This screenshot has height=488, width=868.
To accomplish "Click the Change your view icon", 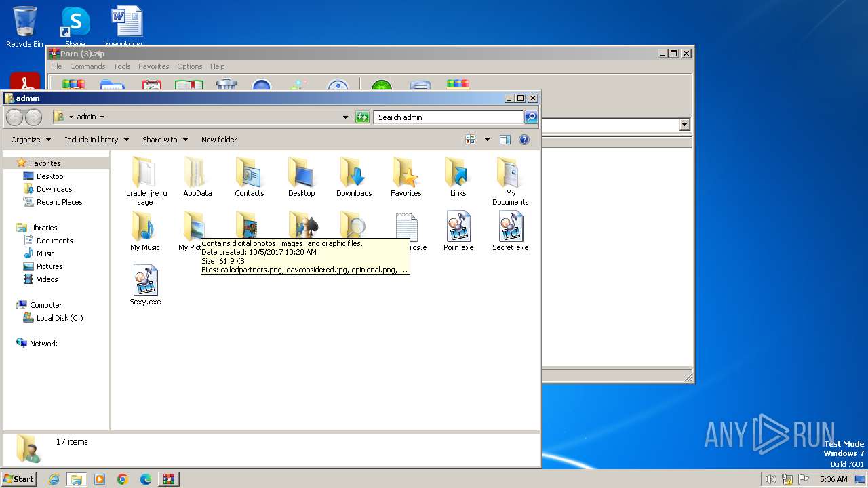I will tap(471, 140).
